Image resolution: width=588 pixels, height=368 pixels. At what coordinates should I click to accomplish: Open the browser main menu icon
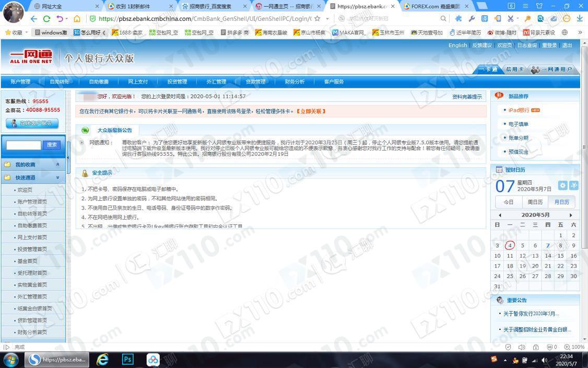525,6
